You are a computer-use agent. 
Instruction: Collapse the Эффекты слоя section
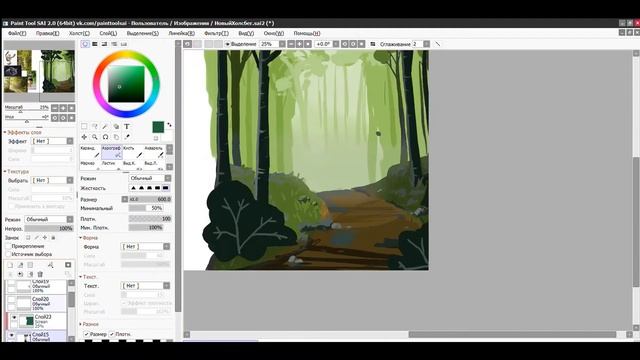pos(23,133)
